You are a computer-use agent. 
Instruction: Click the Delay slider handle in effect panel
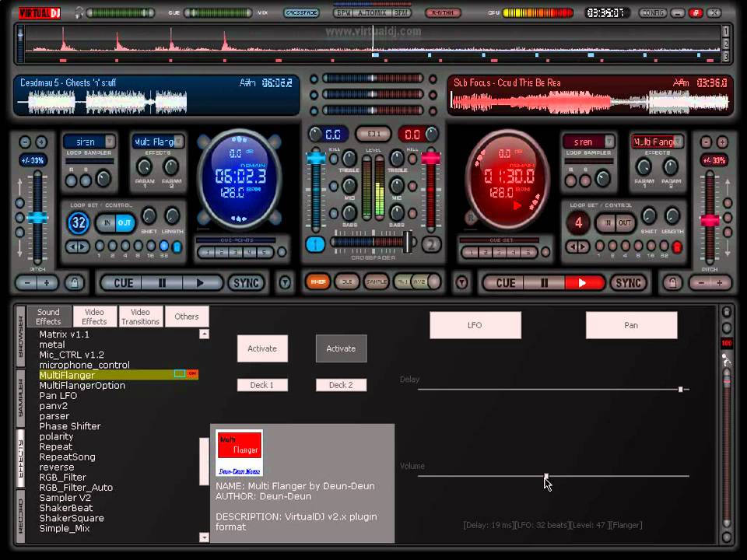click(681, 389)
